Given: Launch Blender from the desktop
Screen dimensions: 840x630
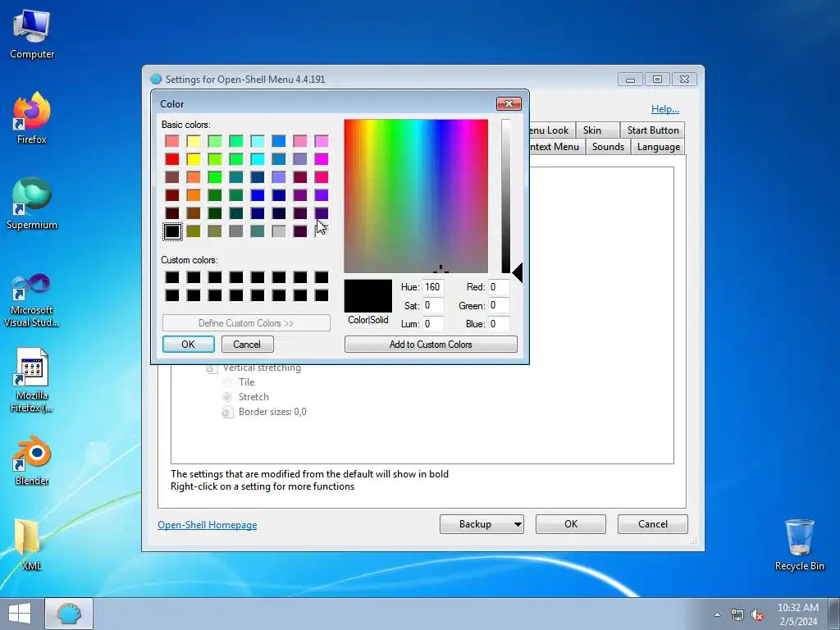Looking at the screenshot, I should (x=32, y=461).
